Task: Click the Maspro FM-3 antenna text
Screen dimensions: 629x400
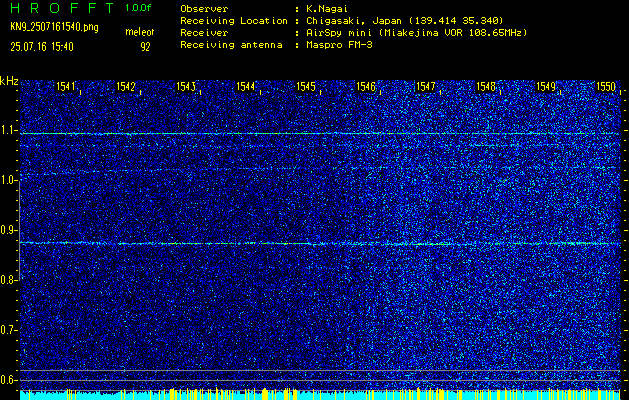Action: [x=339, y=45]
